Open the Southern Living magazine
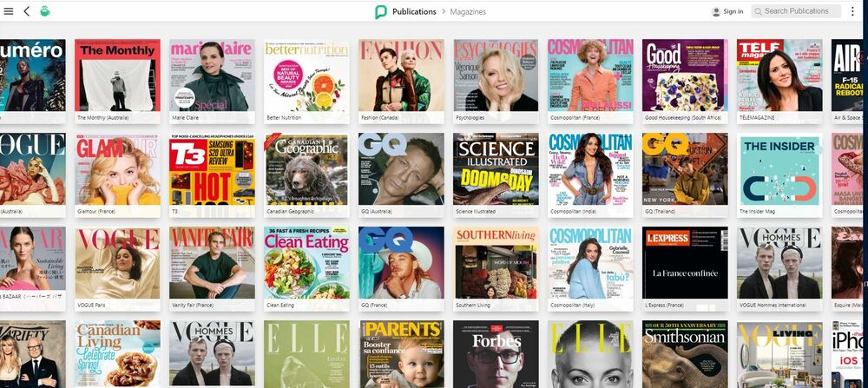 (x=496, y=263)
